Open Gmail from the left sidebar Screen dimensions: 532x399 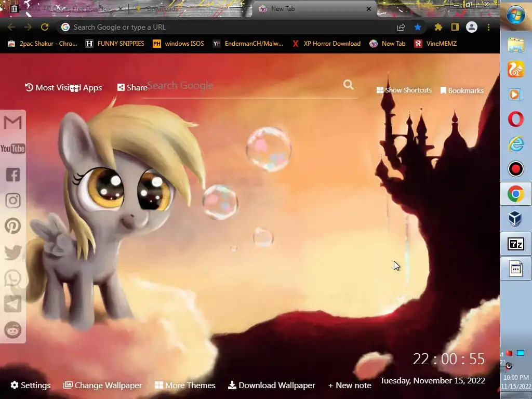click(13, 122)
